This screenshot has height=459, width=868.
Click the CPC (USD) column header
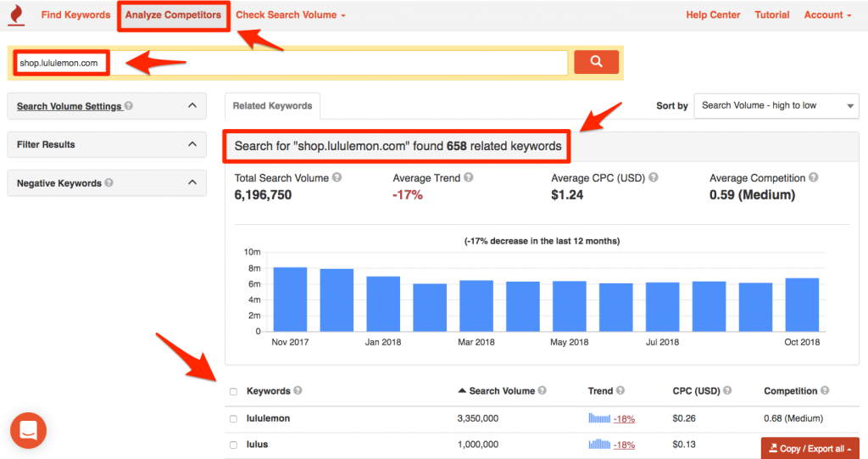[x=696, y=391]
